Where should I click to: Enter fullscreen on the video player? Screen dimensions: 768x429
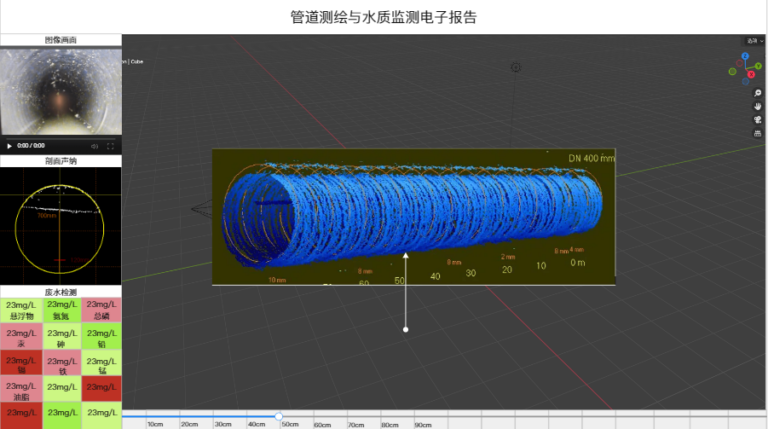pos(110,145)
